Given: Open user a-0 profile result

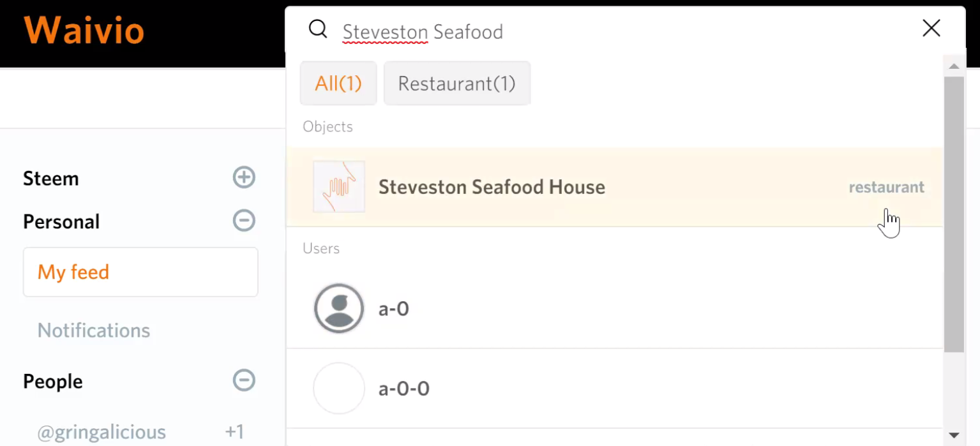Looking at the screenshot, I should 394,309.
